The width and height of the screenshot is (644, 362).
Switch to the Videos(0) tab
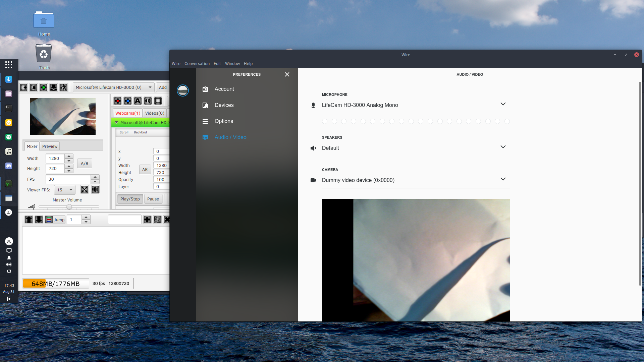point(154,113)
